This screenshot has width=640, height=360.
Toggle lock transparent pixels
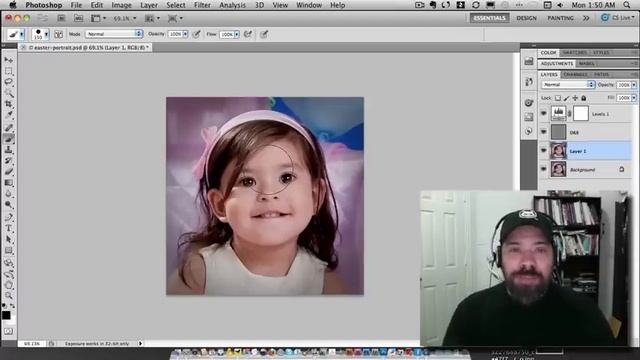tap(558, 98)
